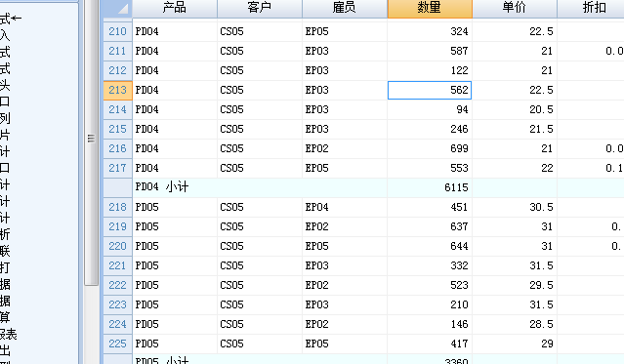Screen dimensions: 624x364
Task: Select highlighted row header 213
Action: click(x=118, y=90)
